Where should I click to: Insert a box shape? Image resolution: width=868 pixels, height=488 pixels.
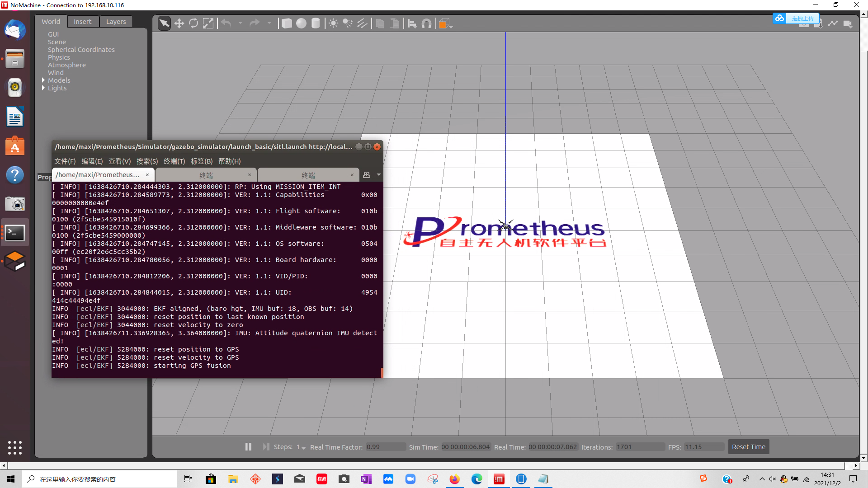click(287, 23)
